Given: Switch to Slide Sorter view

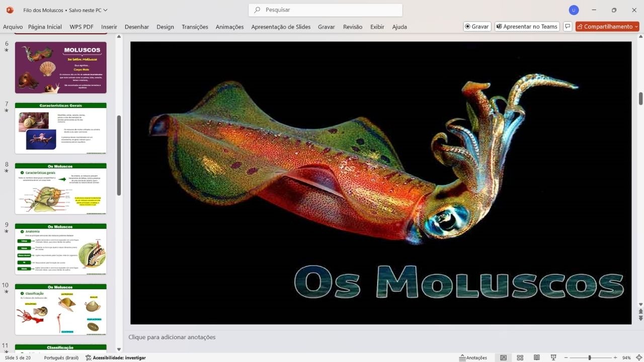Looking at the screenshot, I should point(520,358).
